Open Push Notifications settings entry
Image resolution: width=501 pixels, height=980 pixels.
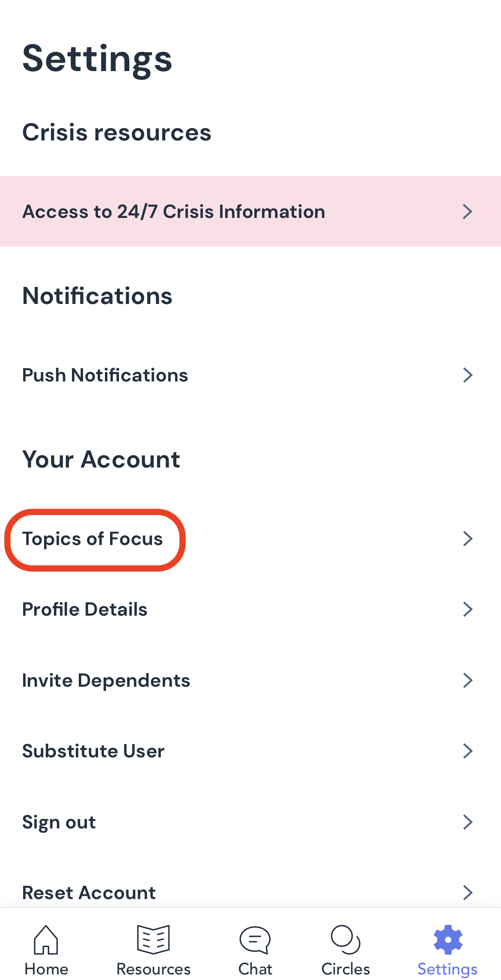click(x=105, y=375)
